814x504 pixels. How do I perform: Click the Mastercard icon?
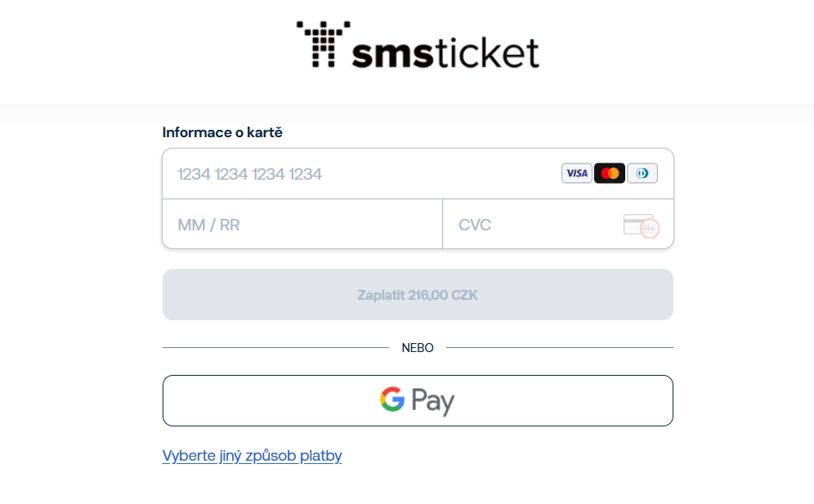[609, 173]
